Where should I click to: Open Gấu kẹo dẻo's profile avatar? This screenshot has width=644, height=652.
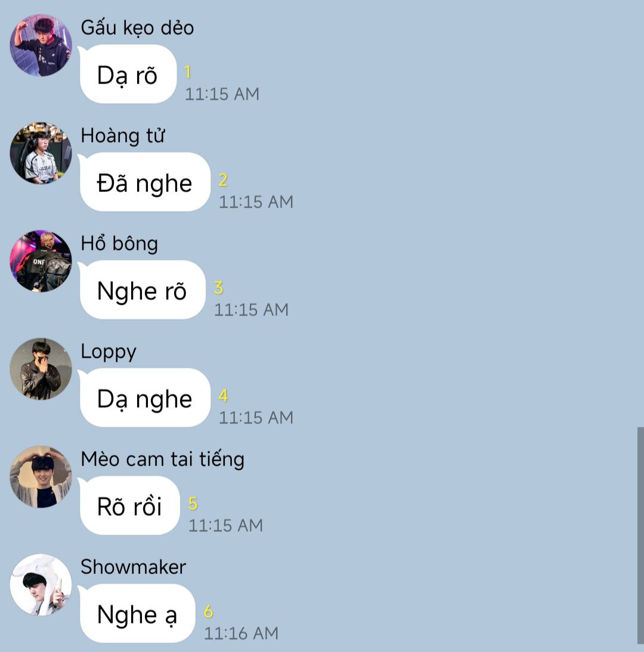click(x=41, y=45)
